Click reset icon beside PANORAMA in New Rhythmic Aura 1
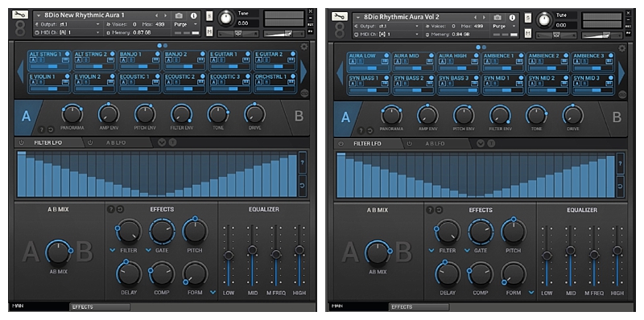644x320 pixels. pyautogui.click(x=50, y=129)
